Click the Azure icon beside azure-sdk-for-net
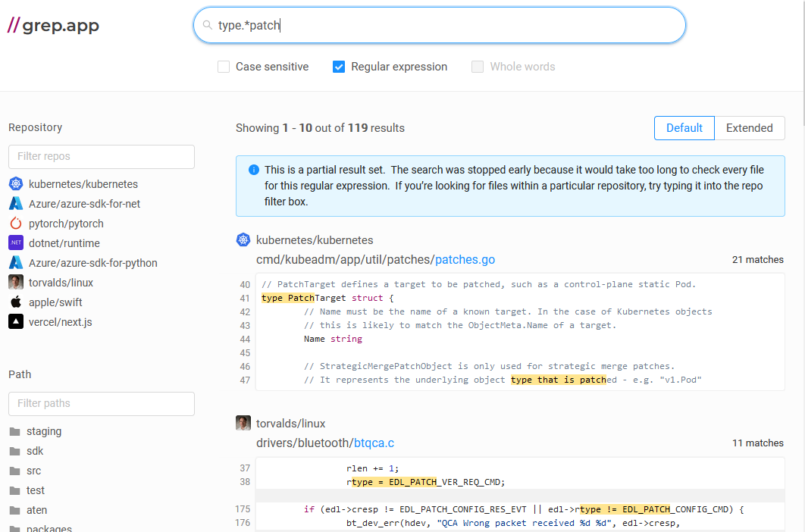This screenshot has height=532, width=805. point(16,204)
